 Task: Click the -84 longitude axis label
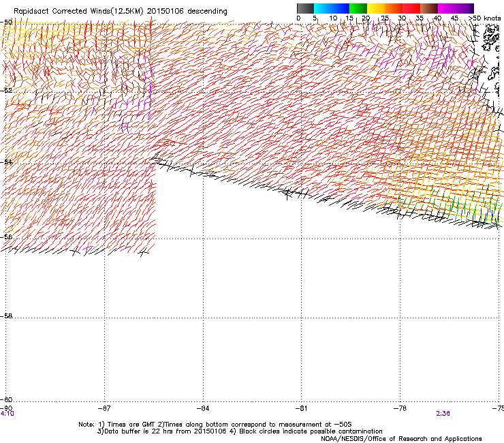(x=203, y=408)
